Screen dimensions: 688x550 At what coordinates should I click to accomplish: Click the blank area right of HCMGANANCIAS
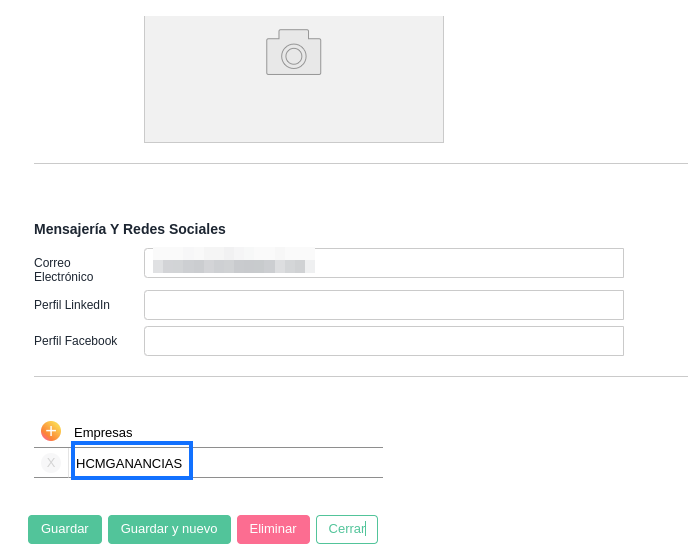pos(290,463)
